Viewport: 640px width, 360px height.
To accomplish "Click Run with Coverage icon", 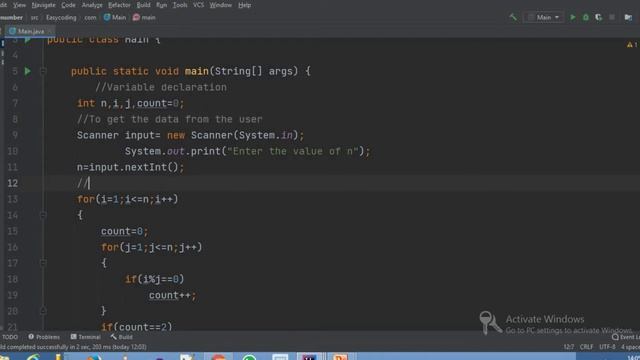I will 599,18.
